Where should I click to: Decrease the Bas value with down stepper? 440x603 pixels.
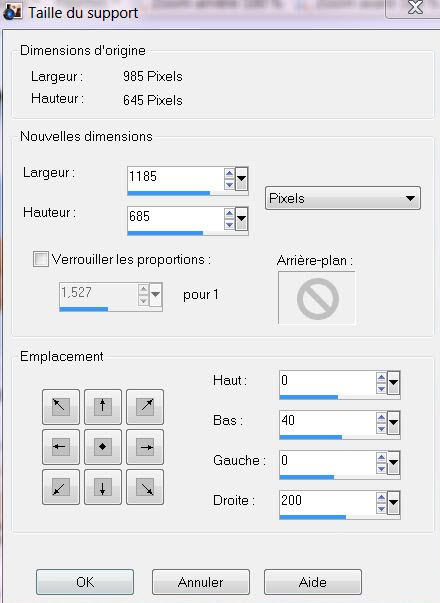tap(381, 428)
